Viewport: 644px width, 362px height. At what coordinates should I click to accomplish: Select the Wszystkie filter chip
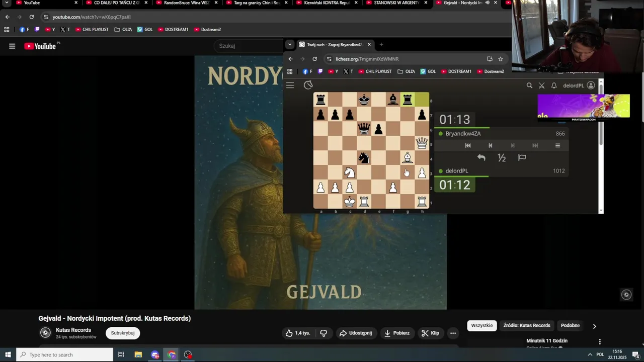[482, 325]
